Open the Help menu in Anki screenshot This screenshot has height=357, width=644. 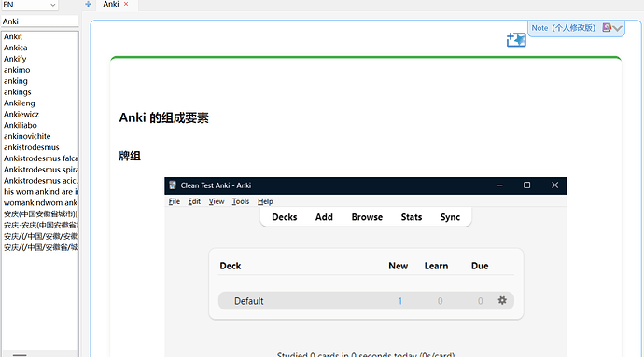click(265, 201)
